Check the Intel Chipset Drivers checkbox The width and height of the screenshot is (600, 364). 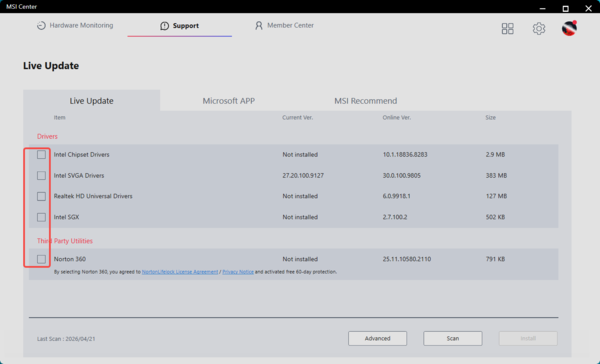pyautogui.click(x=41, y=155)
